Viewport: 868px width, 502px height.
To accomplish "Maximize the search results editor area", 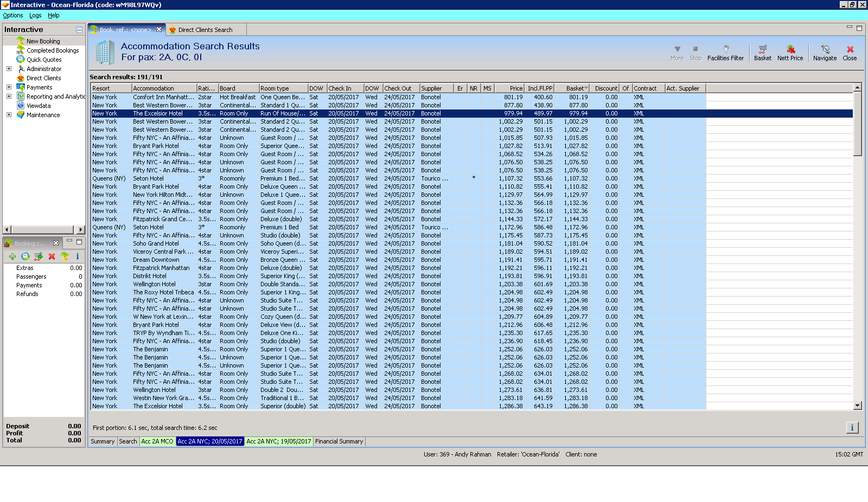I will coord(859,28).
